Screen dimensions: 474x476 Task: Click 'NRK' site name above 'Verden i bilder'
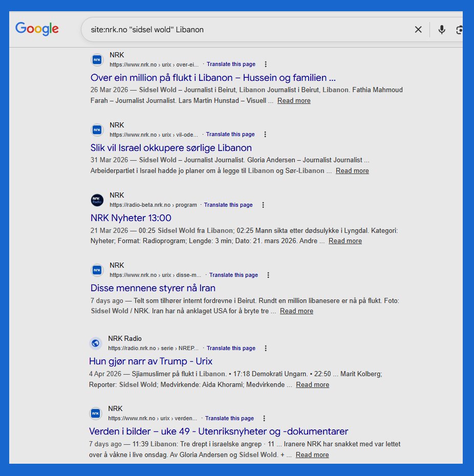click(115, 408)
